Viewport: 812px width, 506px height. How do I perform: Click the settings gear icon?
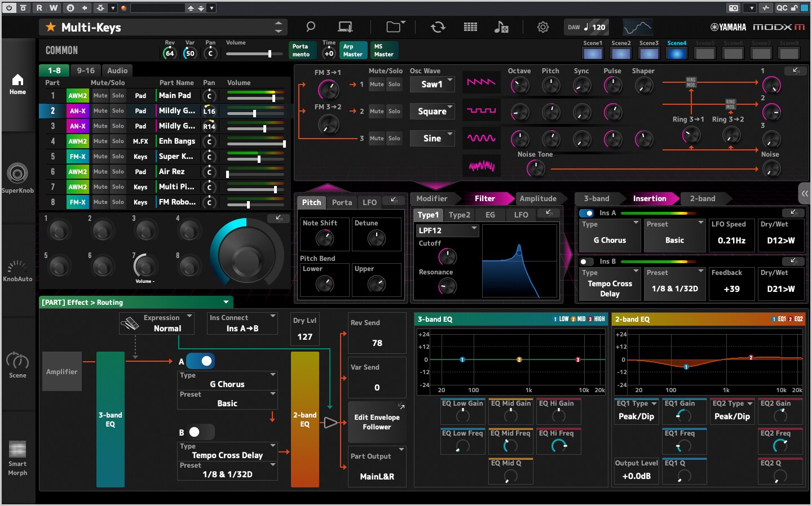tap(542, 26)
